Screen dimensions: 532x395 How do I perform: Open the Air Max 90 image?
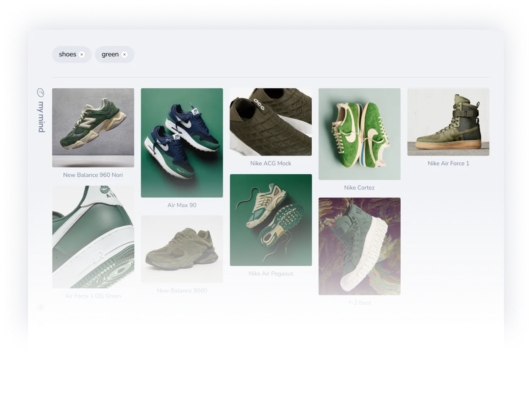point(182,143)
